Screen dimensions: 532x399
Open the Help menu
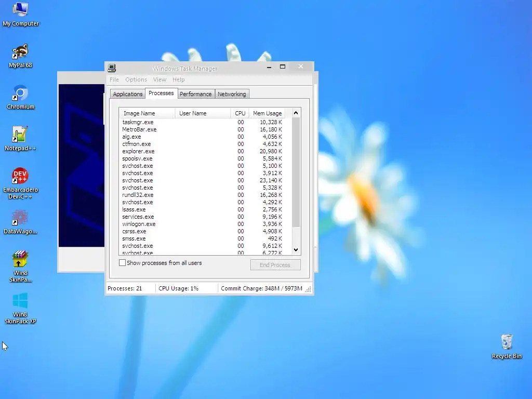click(x=179, y=79)
